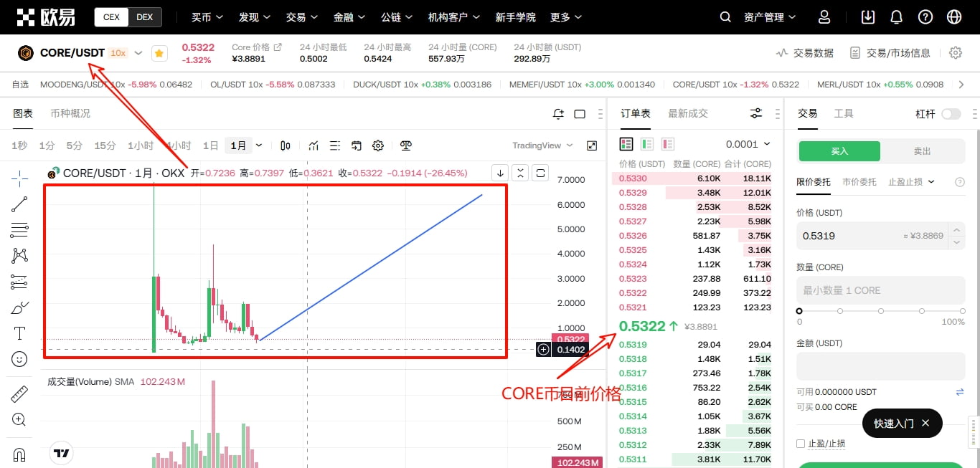Open the 市价委托 order tab
This screenshot has height=468, width=980.
pos(859,181)
